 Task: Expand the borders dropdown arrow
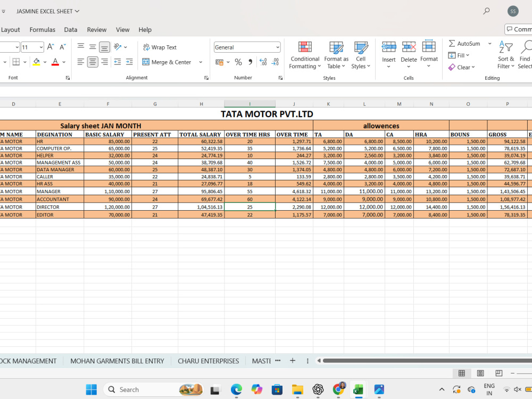25,62
